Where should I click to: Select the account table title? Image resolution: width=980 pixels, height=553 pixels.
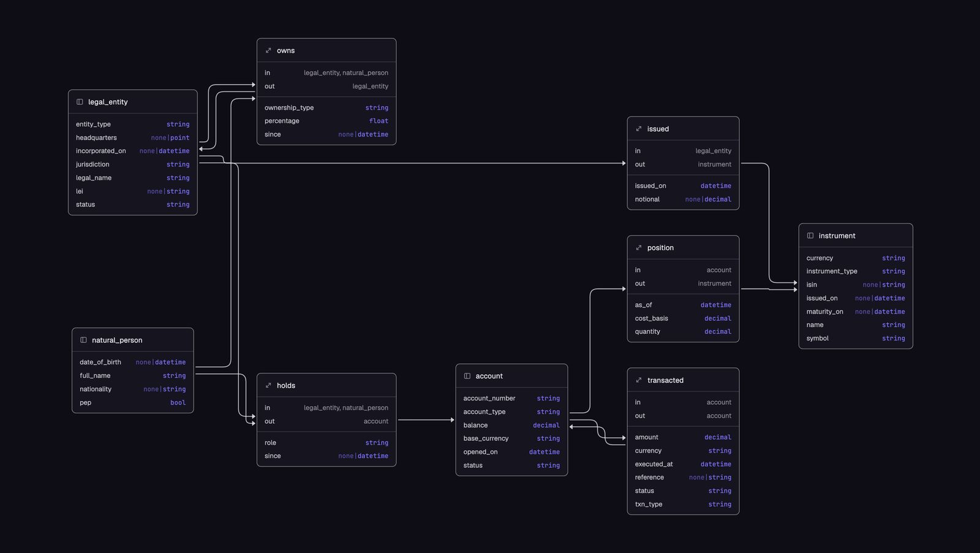pos(489,376)
